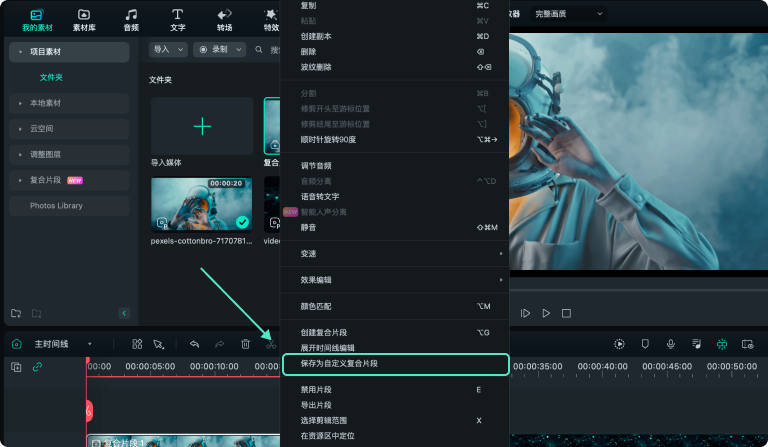768x447 pixels.
Task: Open the 效果编辑 effect edit submenu
Action: point(395,280)
